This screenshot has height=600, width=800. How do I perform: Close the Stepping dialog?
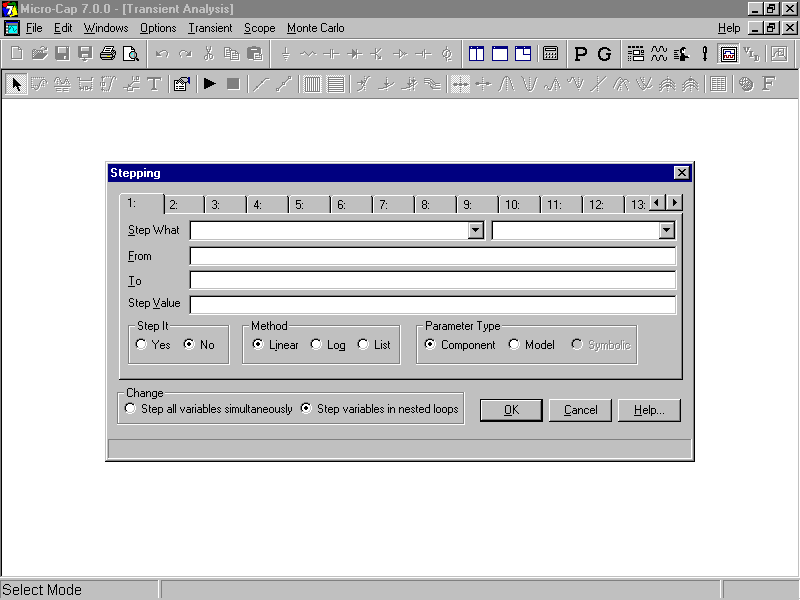coord(682,173)
